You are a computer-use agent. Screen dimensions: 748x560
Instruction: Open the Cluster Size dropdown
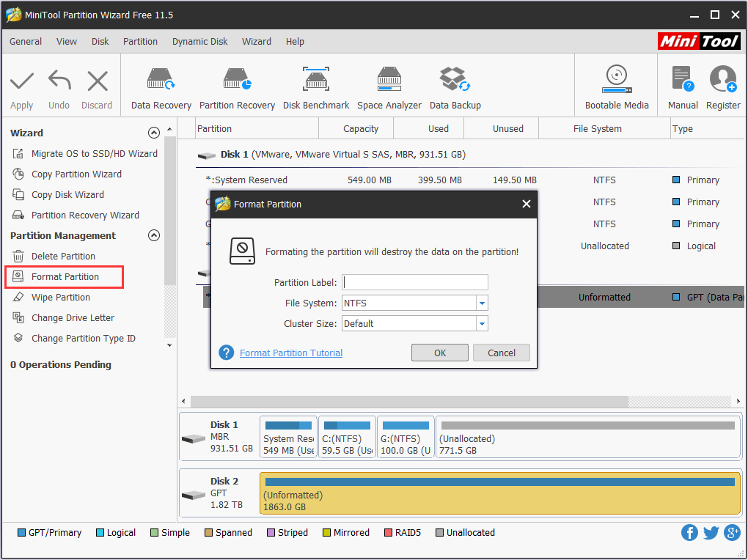pos(482,323)
